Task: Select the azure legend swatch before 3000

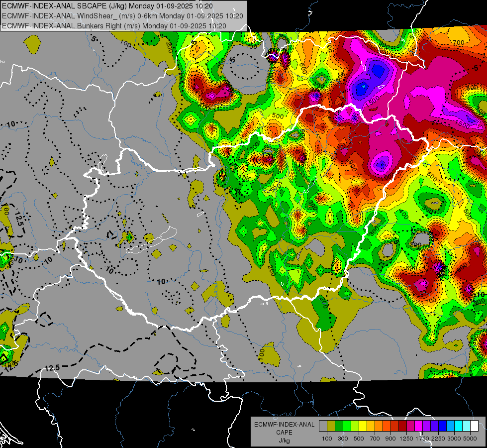Action: coord(451,426)
